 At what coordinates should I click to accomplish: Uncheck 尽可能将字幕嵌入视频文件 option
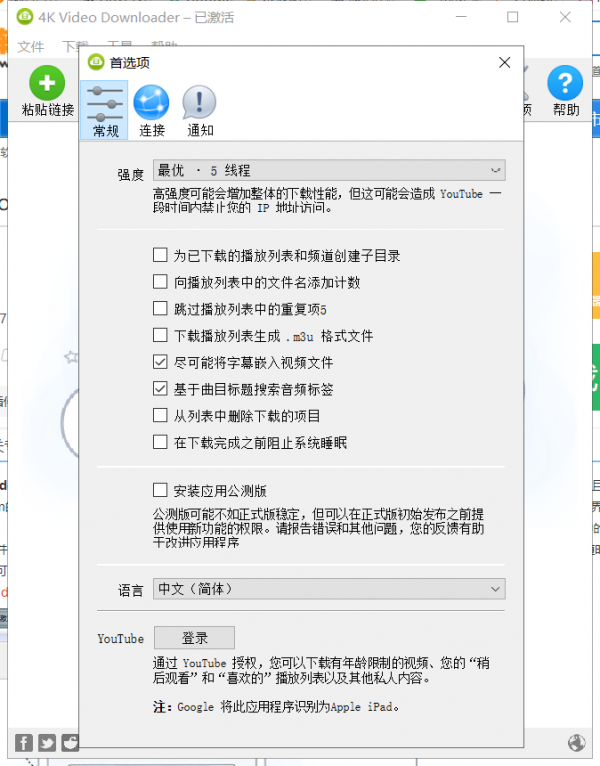coord(160,362)
